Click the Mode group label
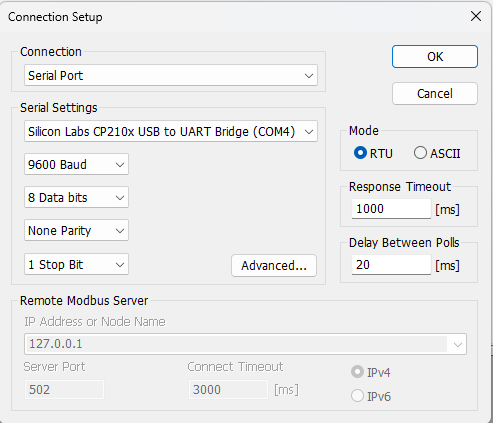493x423 pixels. click(364, 131)
